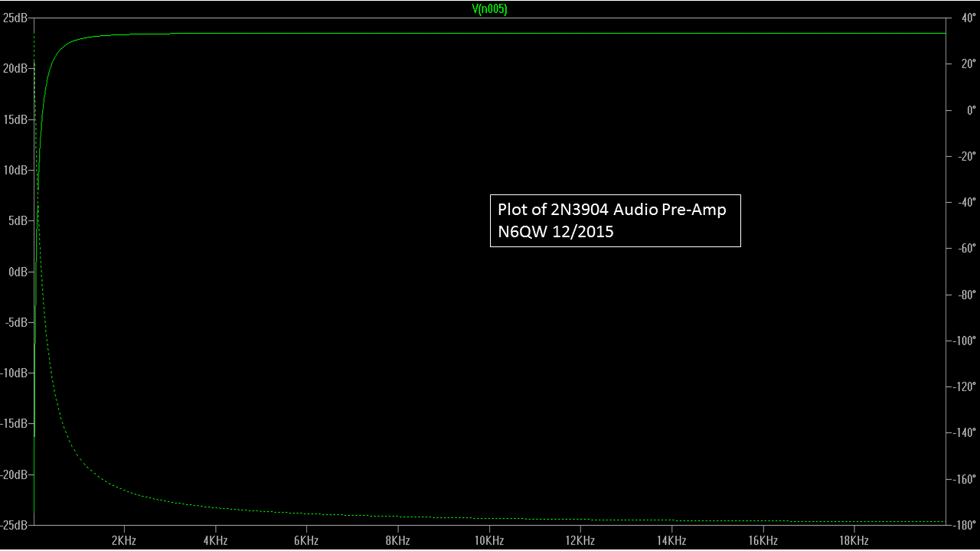Click the -120° phase axis label

[965, 386]
